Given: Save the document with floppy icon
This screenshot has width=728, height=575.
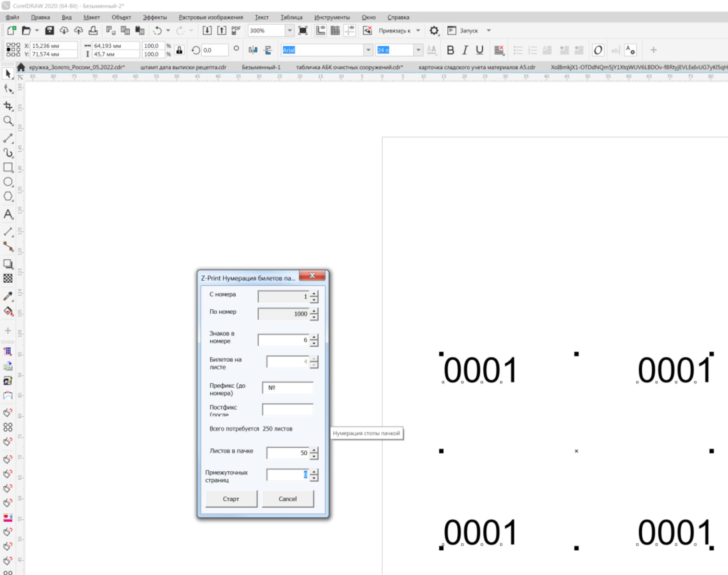Looking at the screenshot, I should 50,31.
